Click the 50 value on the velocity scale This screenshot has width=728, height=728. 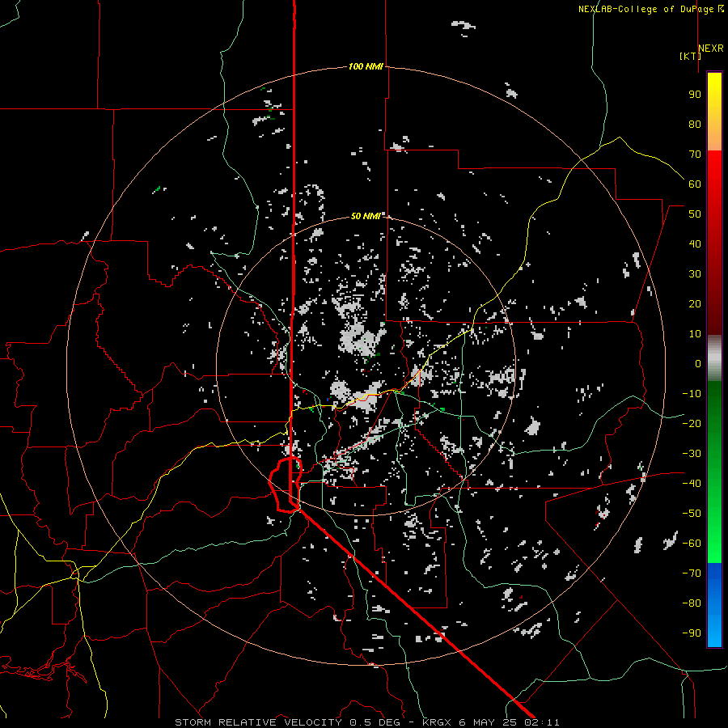(x=695, y=214)
